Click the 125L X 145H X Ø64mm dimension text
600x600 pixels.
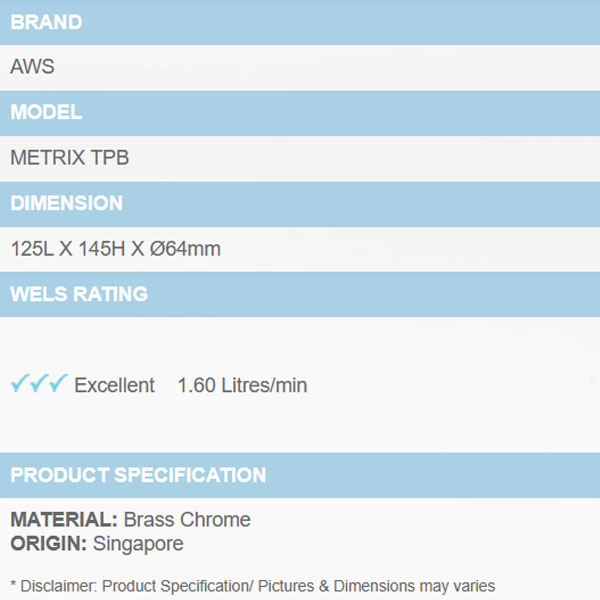click(x=115, y=249)
